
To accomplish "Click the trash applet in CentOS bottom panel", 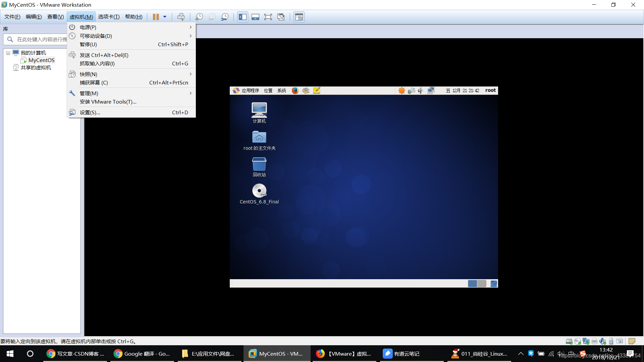I will (494, 284).
